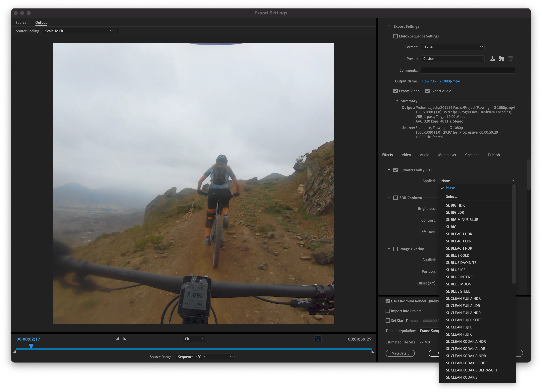
Task: Click the Set Out Point marker icon
Action: [125, 339]
